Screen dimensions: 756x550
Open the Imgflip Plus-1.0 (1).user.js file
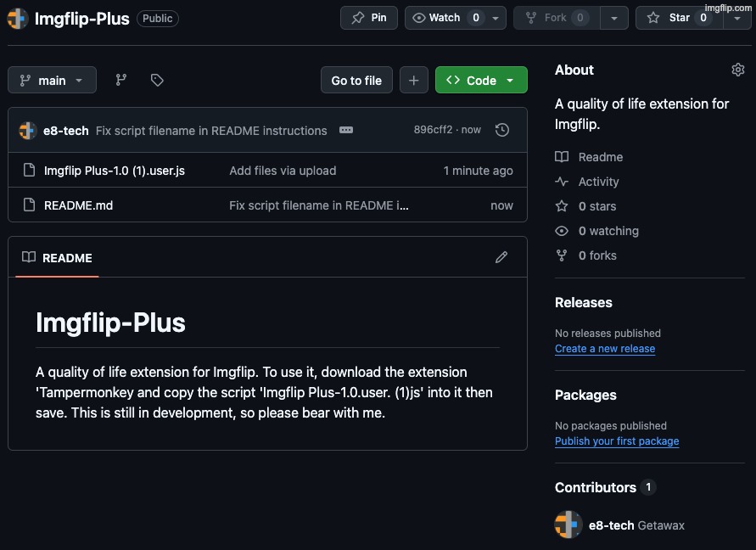pyautogui.click(x=115, y=171)
